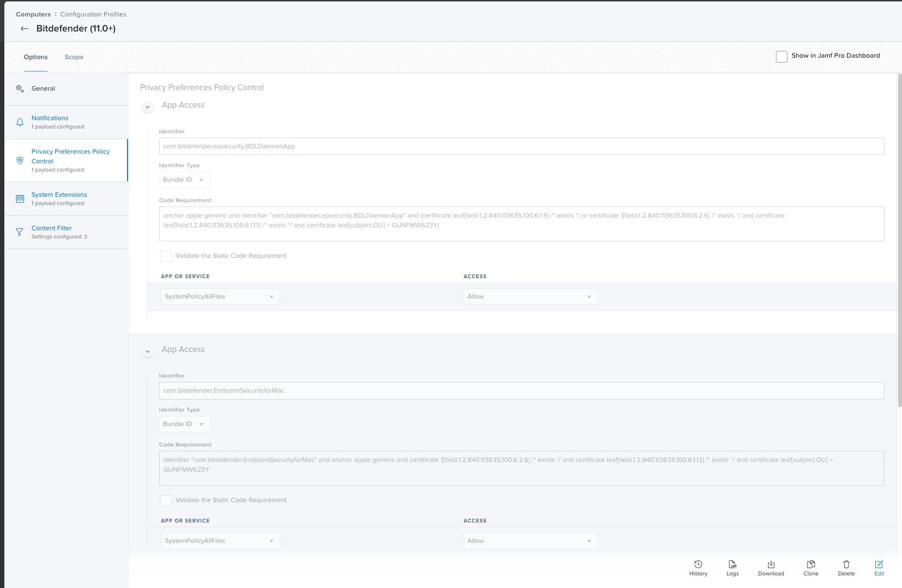This screenshot has height=588, width=902.
Task: Click the vertical scrollbar on the right
Action: (900, 240)
